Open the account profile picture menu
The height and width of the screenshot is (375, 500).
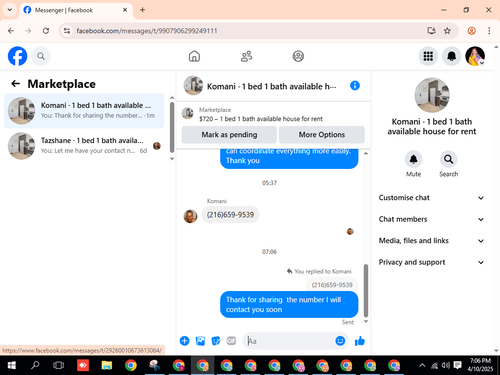click(475, 56)
